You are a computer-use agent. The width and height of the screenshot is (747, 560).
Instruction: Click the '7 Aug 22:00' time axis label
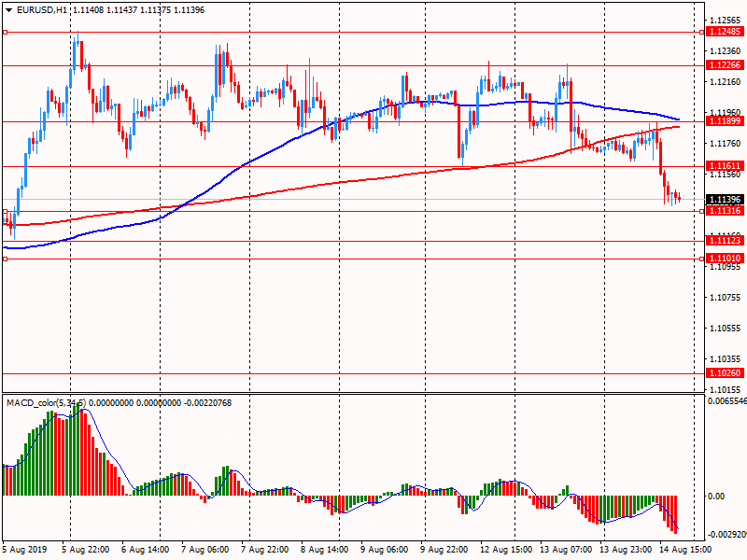(264, 550)
